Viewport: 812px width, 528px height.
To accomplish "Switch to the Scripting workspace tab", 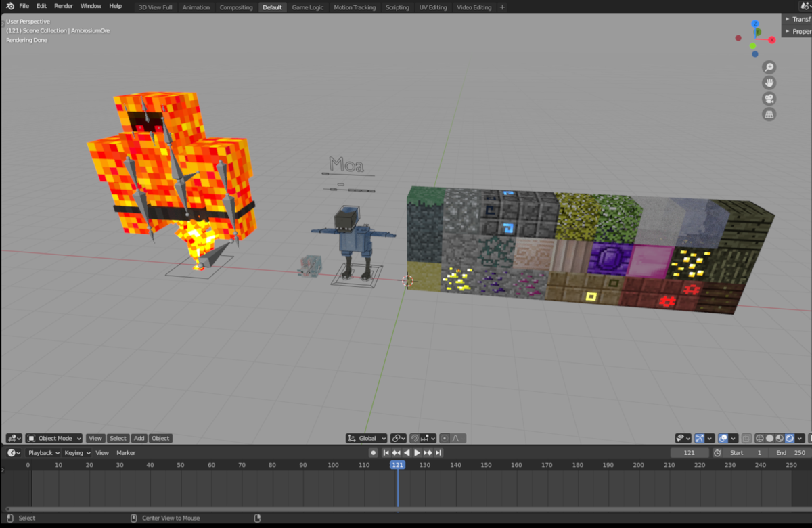I will pyautogui.click(x=397, y=7).
